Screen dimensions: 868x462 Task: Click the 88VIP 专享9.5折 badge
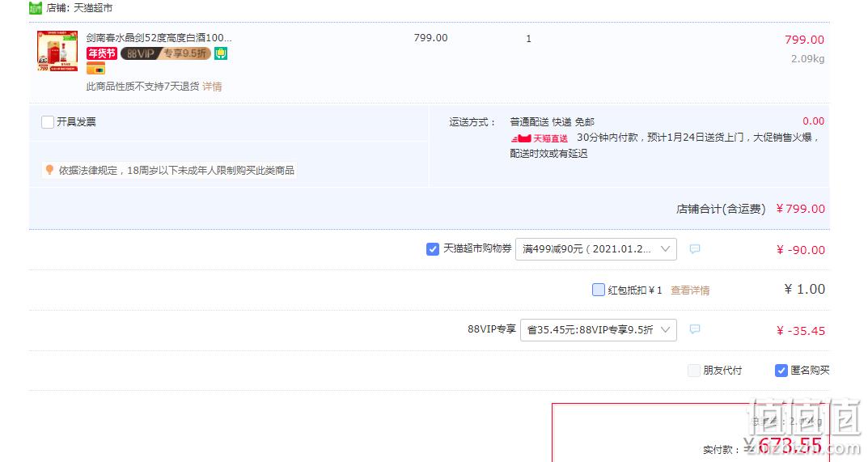166,53
